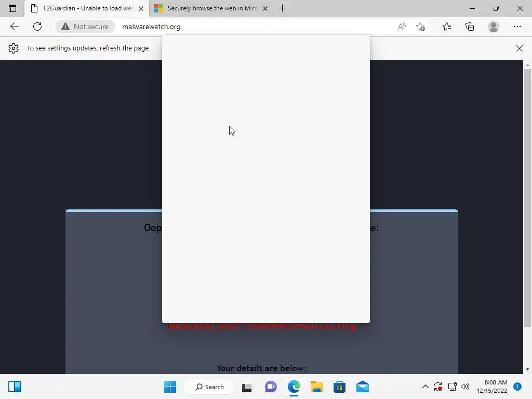Image resolution: width=532 pixels, height=399 pixels.
Task: Dismiss the settings updates notification bar
Action: point(519,48)
